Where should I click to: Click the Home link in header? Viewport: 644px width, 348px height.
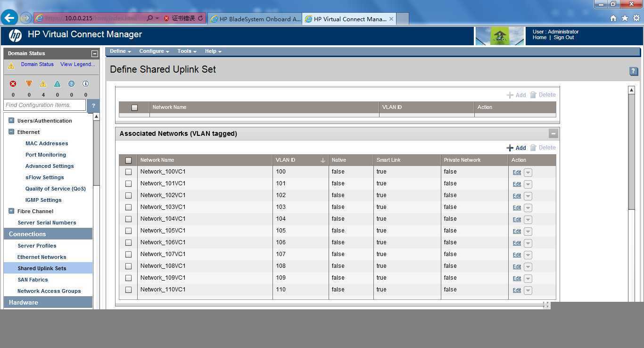[x=539, y=38]
